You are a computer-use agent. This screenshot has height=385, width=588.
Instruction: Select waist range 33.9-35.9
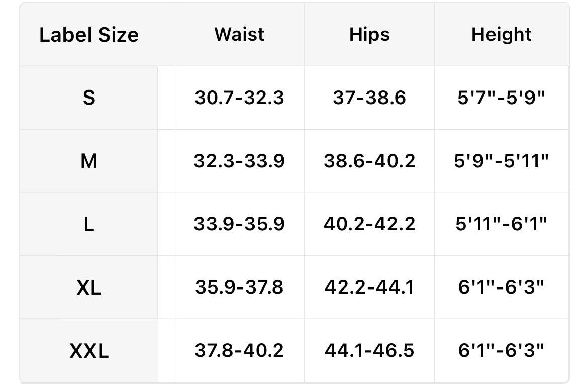(239, 224)
